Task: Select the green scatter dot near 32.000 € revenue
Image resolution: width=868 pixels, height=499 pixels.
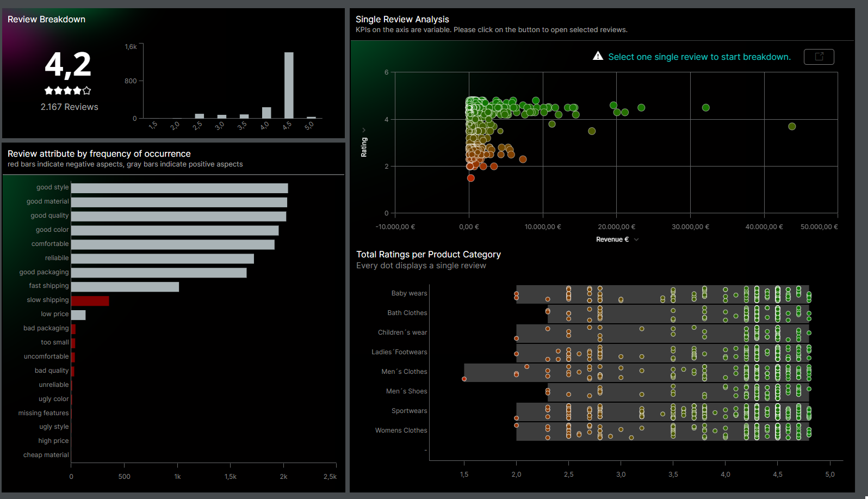Action: [705, 108]
